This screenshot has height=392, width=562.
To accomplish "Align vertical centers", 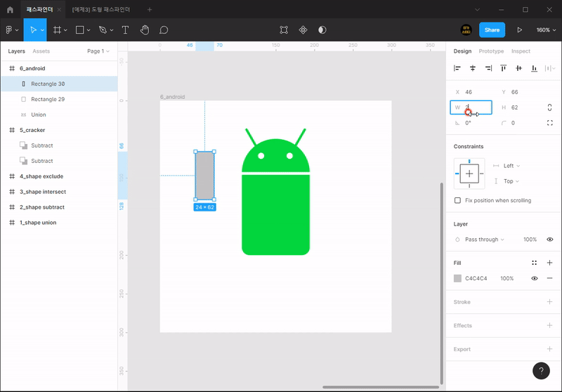I will coord(518,68).
